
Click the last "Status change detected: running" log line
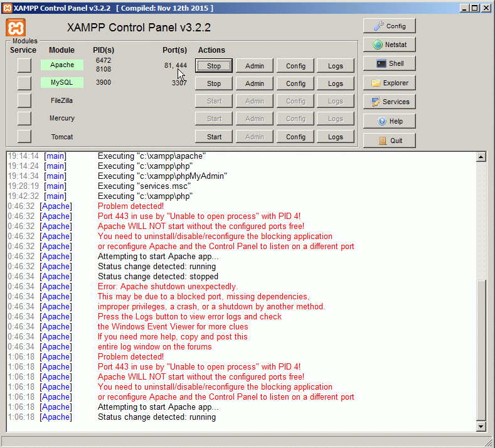157,417
